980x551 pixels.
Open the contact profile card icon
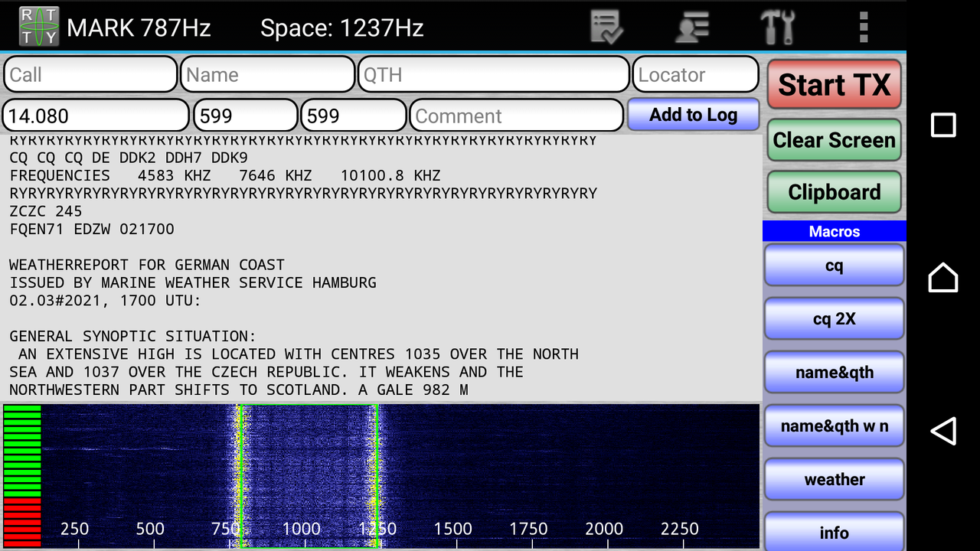pos(691,27)
